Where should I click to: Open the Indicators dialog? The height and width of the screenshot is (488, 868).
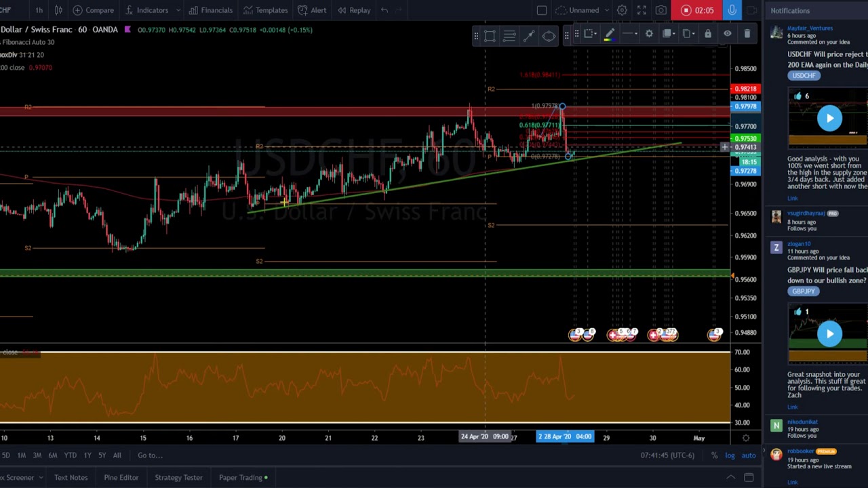tap(146, 10)
